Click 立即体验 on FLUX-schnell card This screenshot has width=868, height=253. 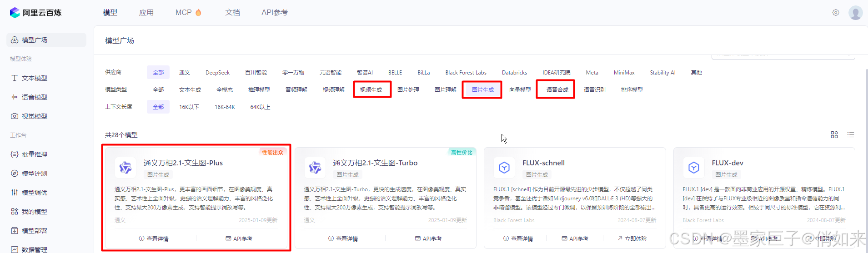pyautogui.click(x=632, y=239)
